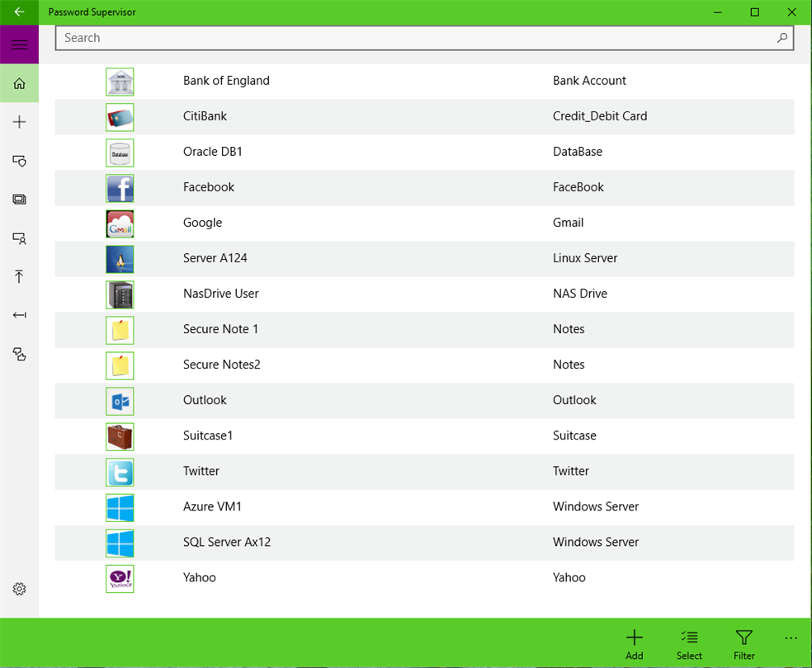Click the Linux penguin icon for Server A124

120,259
